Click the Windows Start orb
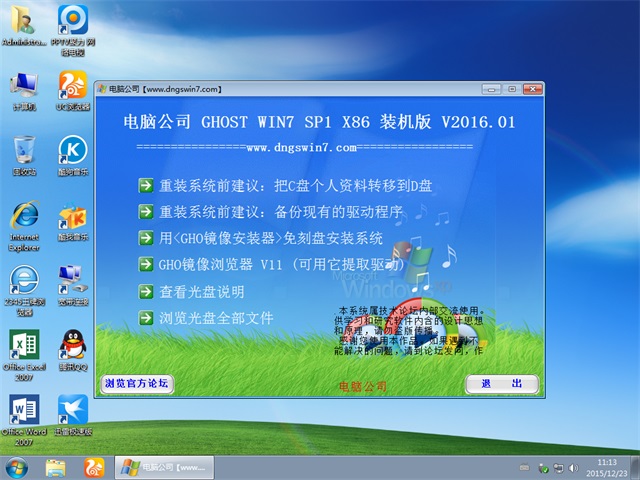 tap(17, 467)
